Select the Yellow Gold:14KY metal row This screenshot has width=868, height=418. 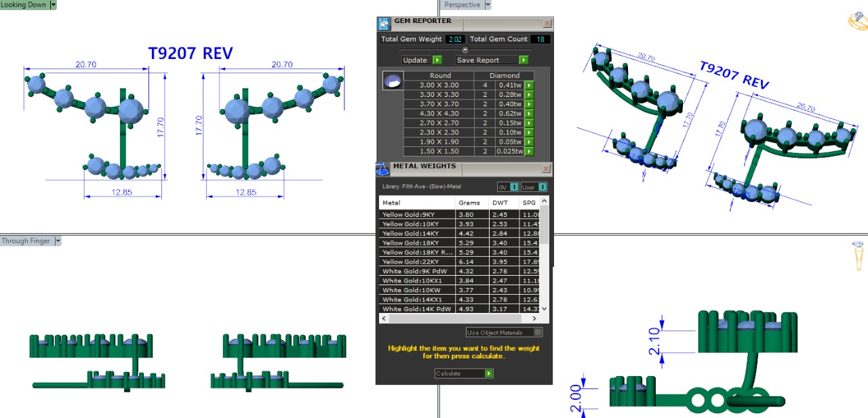(416, 234)
